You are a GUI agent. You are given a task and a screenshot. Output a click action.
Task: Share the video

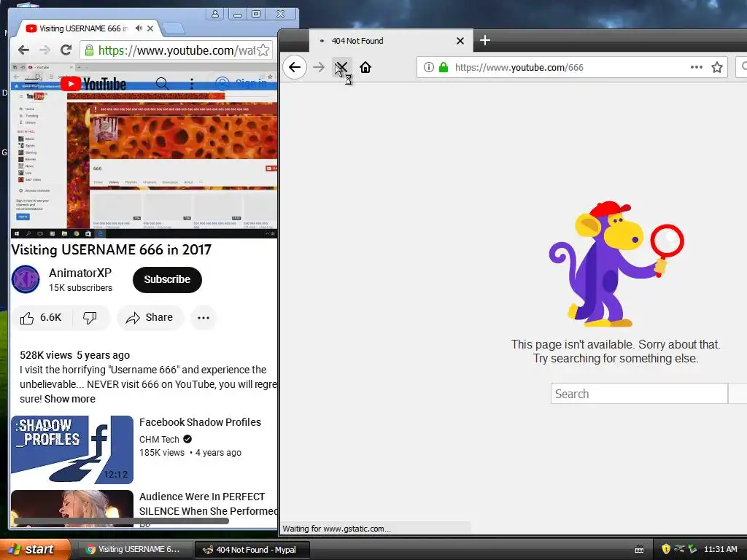(150, 318)
